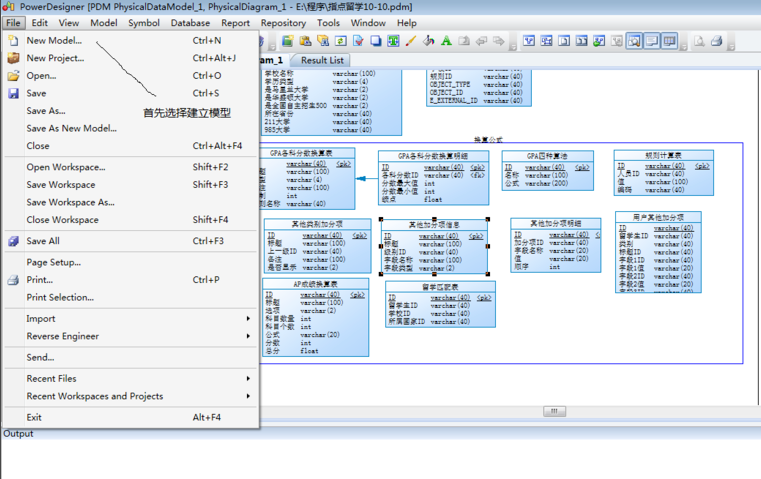Click the Open folder icon in File menu

click(13, 76)
